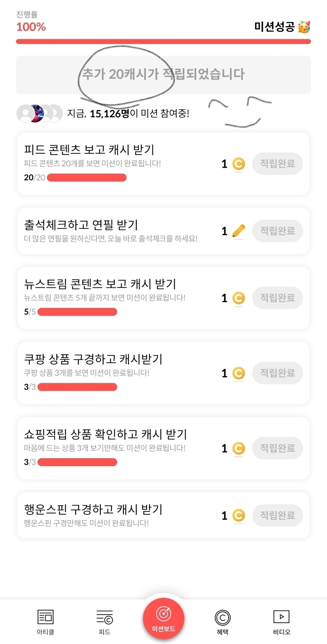
Task: Tap the party face emoji beside 미션성공
Action: (304, 27)
